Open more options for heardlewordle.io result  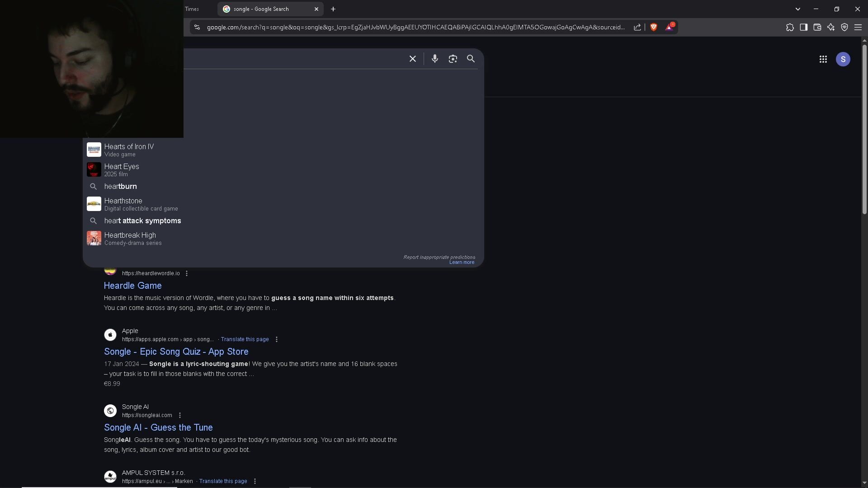(187, 273)
